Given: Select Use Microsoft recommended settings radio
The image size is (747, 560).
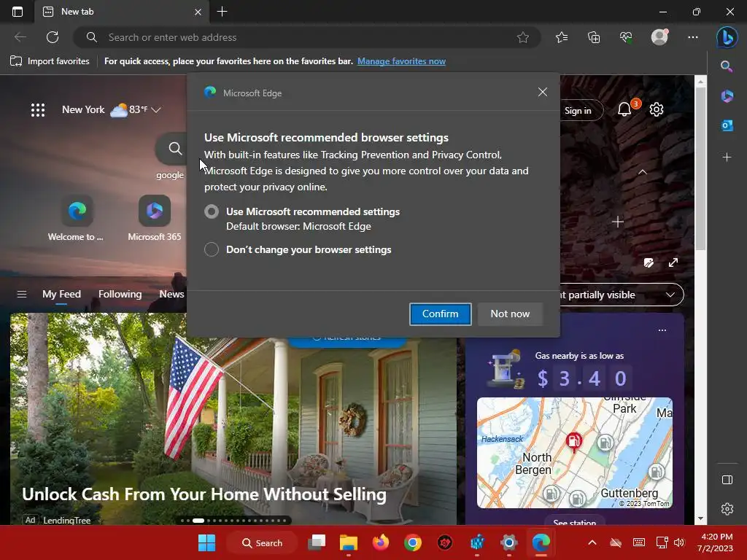Looking at the screenshot, I should tap(212, 211).
